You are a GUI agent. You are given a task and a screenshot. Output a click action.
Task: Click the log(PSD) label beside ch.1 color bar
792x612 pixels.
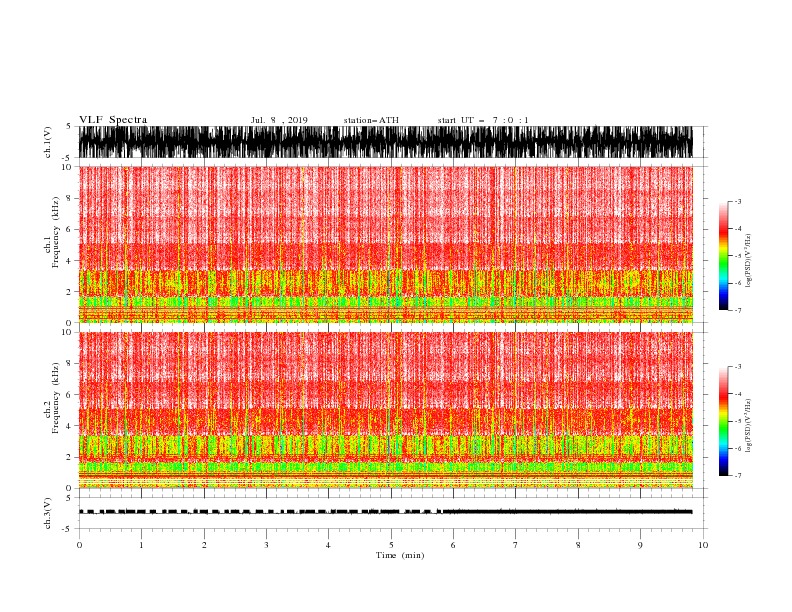pos(749,261)
